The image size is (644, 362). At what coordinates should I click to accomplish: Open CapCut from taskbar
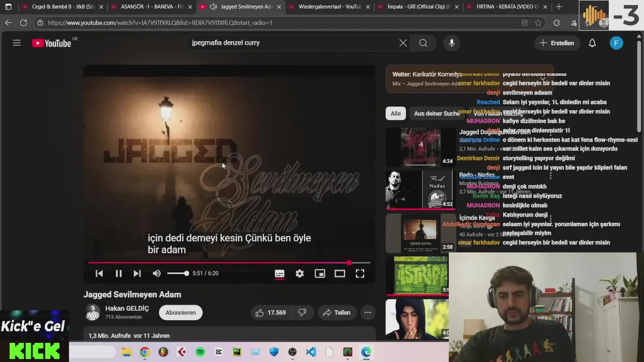pyautogui.click(x=218, y=352)
